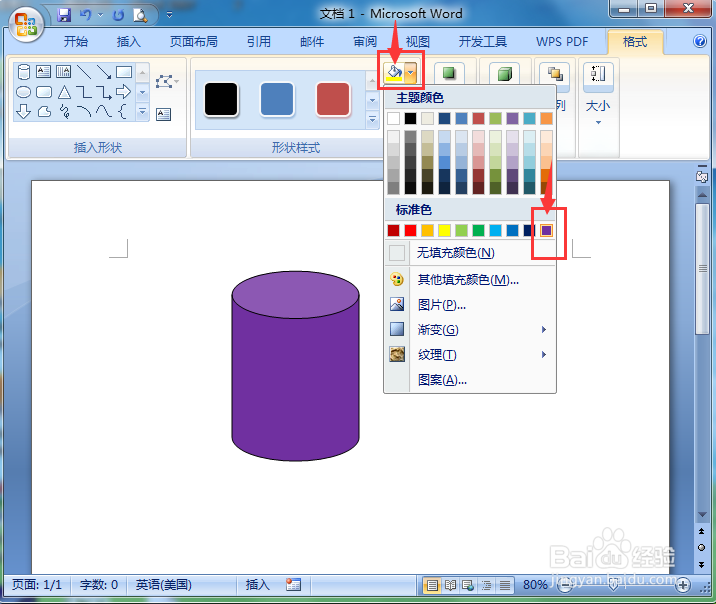Expand the Gradient submenu
This screenshot has height=604, width=716.
tap(471, 330)
